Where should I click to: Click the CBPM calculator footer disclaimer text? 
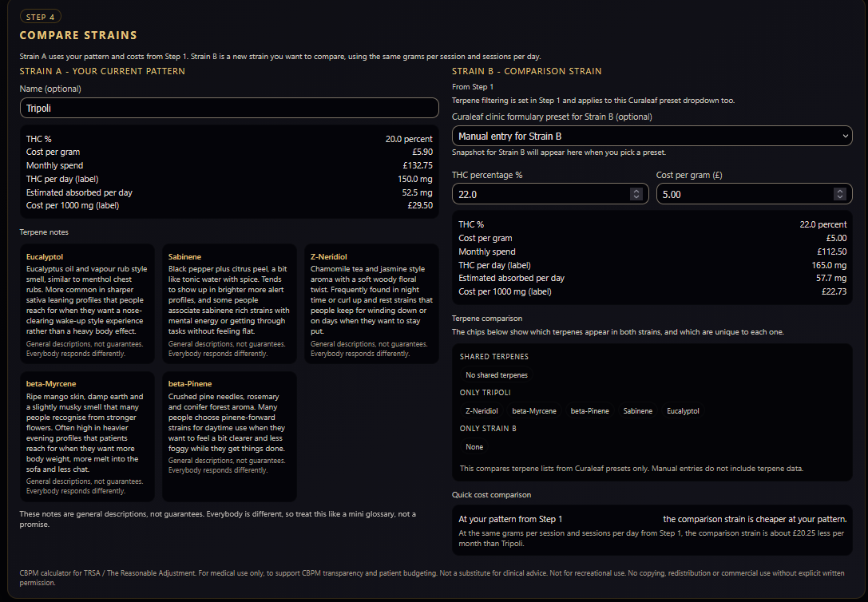pos(432,578)
